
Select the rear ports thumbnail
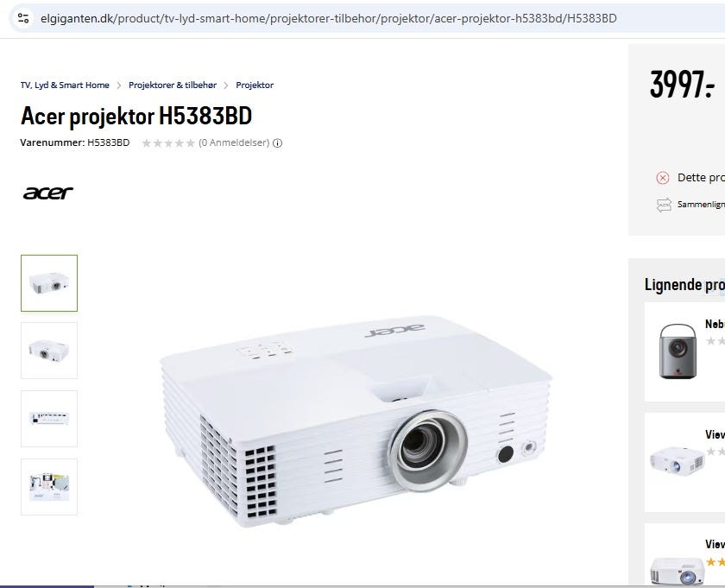(x=49, y=419)
